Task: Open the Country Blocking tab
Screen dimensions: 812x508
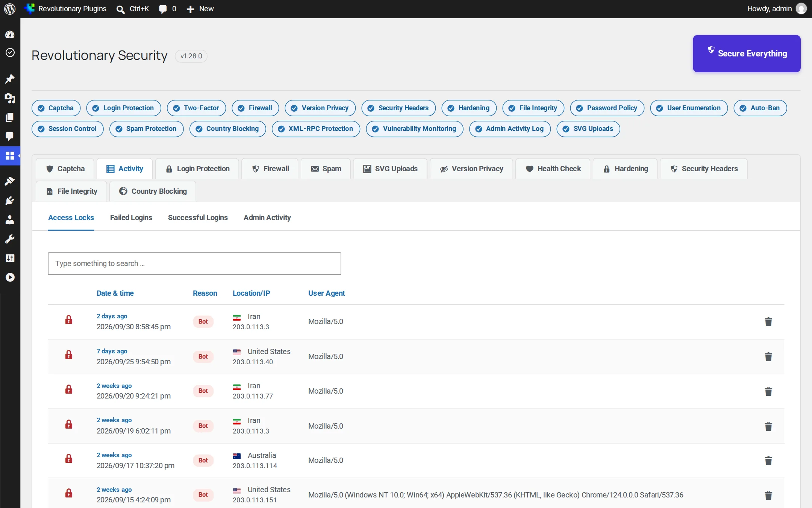Action: (153, 191)
